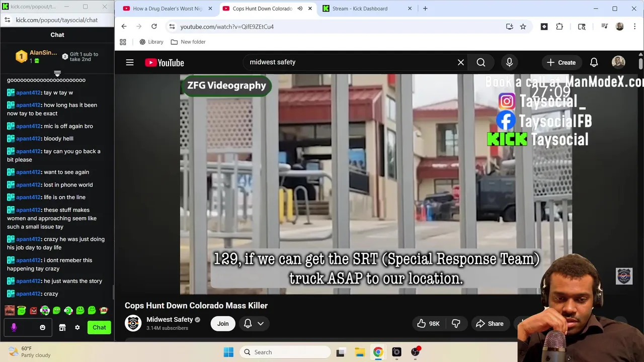
Task: Open the Midwest Safety channel avatar
Action: point(133,323)
